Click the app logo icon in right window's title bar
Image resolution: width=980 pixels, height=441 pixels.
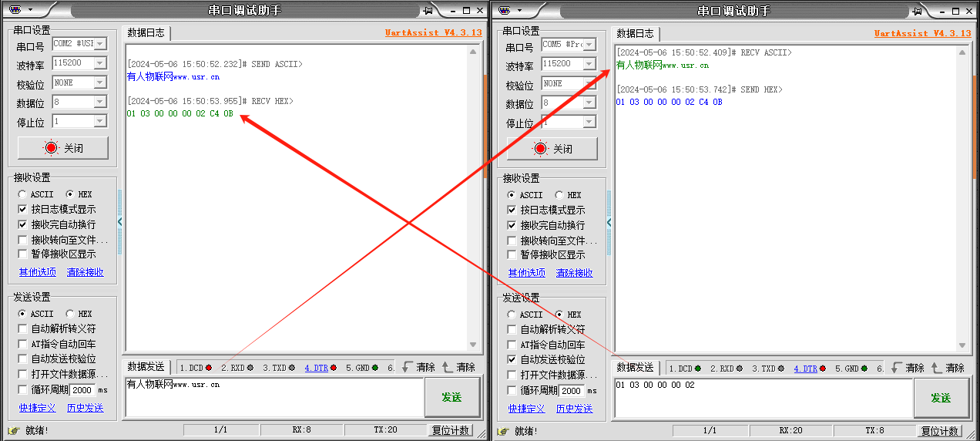coord(505,10)
